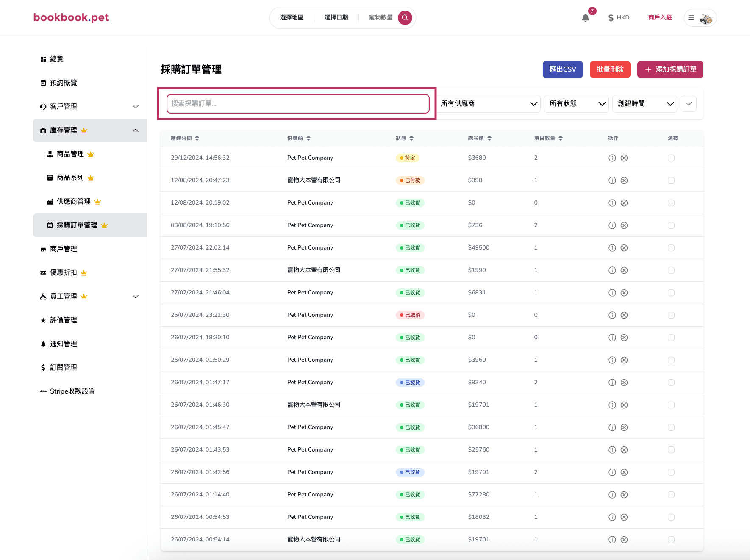Select checkbox for the $736 order
750x560 pixels.
[x=671, y=225]
